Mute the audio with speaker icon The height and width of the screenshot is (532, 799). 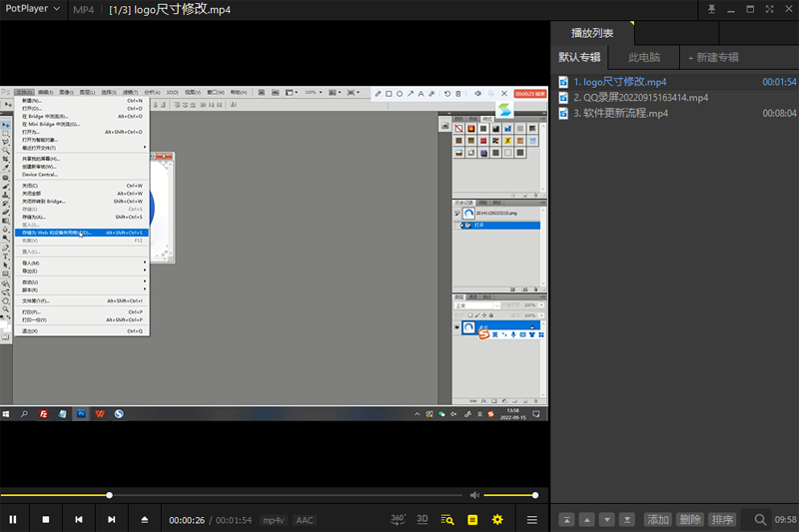474,495
